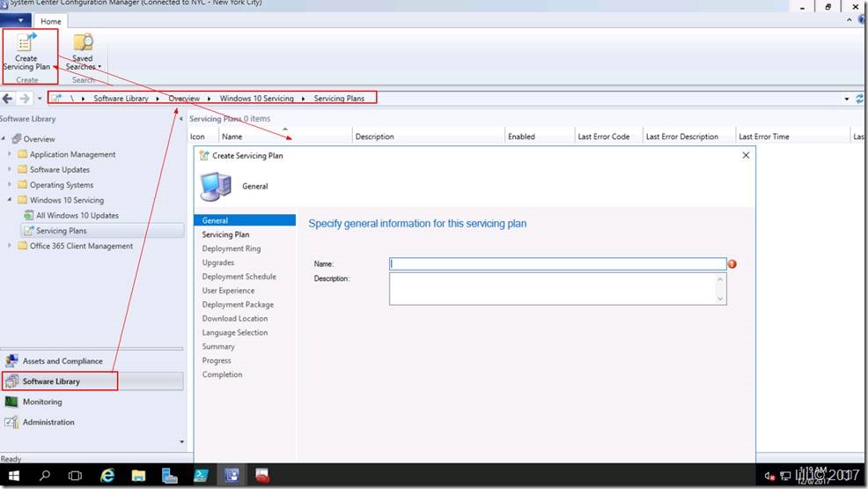Expand the Software Updates tree node
Screen dimensions: 868x489
pyautogui.click(x=10, y=169)
